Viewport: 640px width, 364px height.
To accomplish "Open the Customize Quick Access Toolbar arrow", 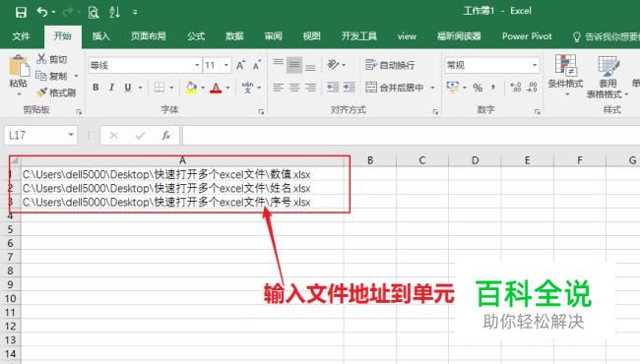I will point(135,12).
